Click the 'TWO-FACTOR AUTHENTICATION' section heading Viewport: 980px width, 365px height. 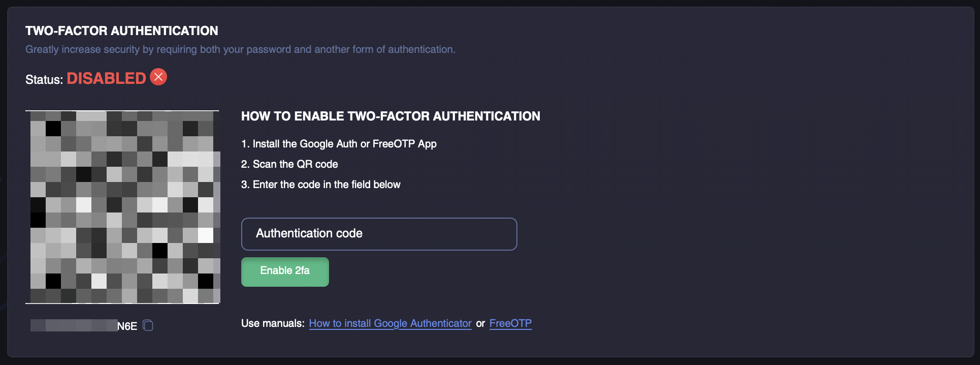pos(122,31)
